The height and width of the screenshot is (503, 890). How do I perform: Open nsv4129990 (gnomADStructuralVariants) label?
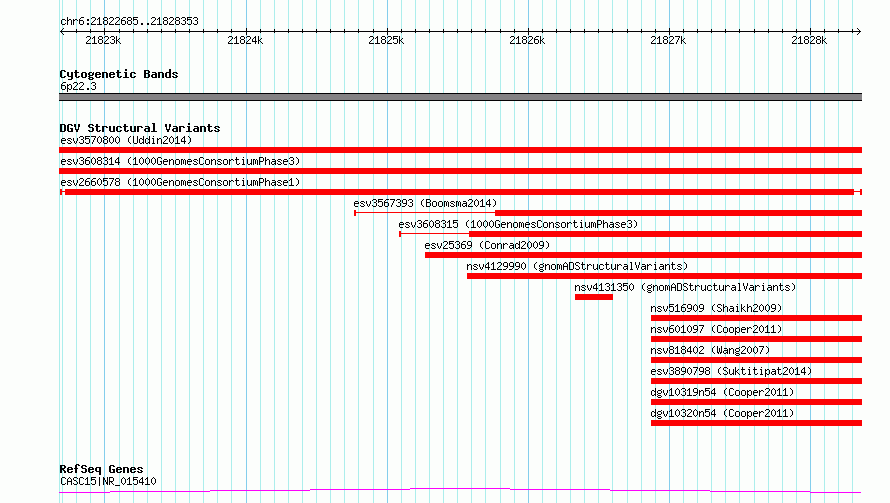tap(577, 266)
